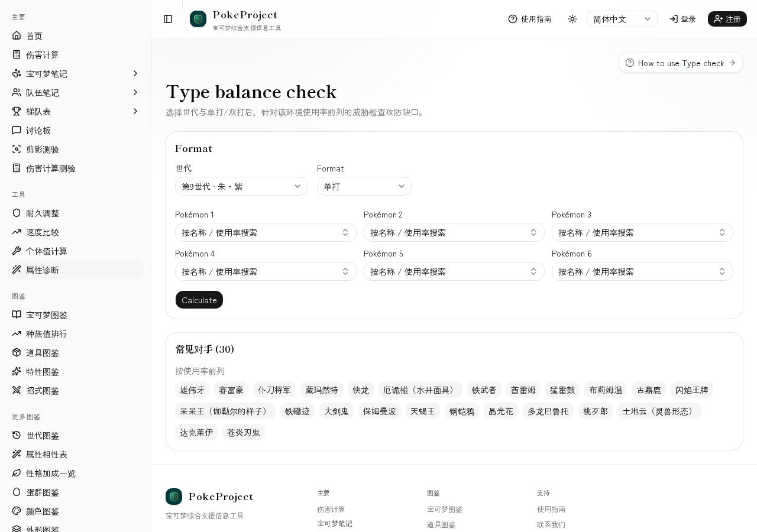Open the 简体中文 language dropdown
The image size is (757, 532).
click(622, 19)
